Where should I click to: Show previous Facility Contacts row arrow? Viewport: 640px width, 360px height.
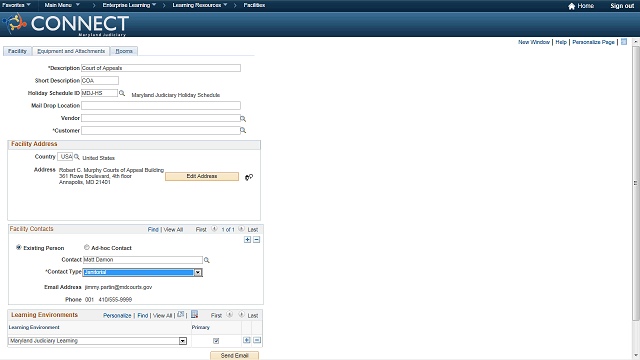(214, 229)
